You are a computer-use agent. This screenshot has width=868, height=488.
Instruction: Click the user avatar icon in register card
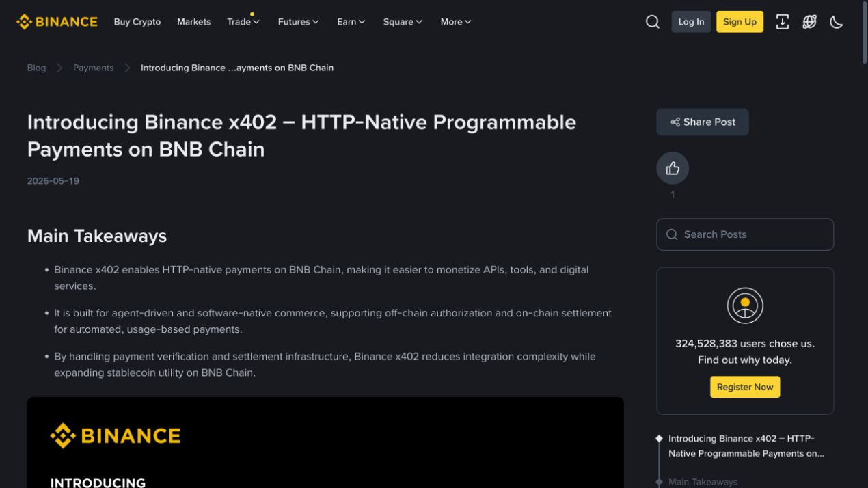(x=745, y=306)
